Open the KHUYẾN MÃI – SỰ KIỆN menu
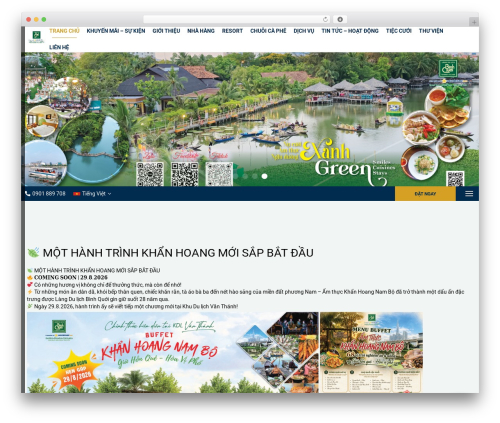Screen dimensions: 500x423 (116, 31)
